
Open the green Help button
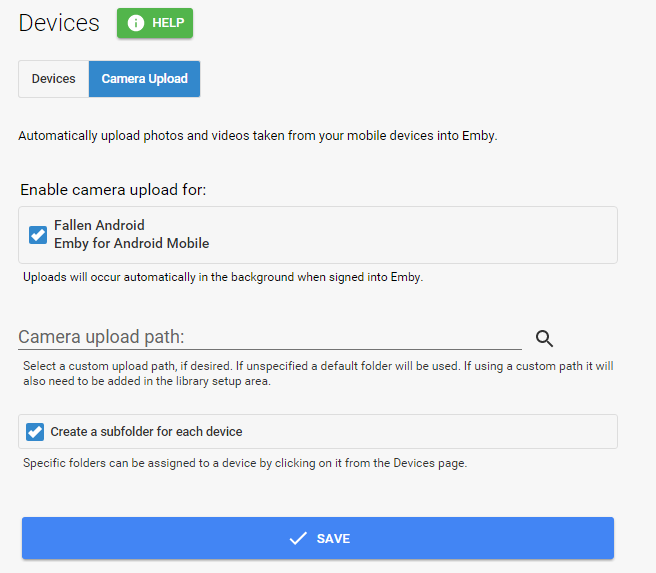155,23
